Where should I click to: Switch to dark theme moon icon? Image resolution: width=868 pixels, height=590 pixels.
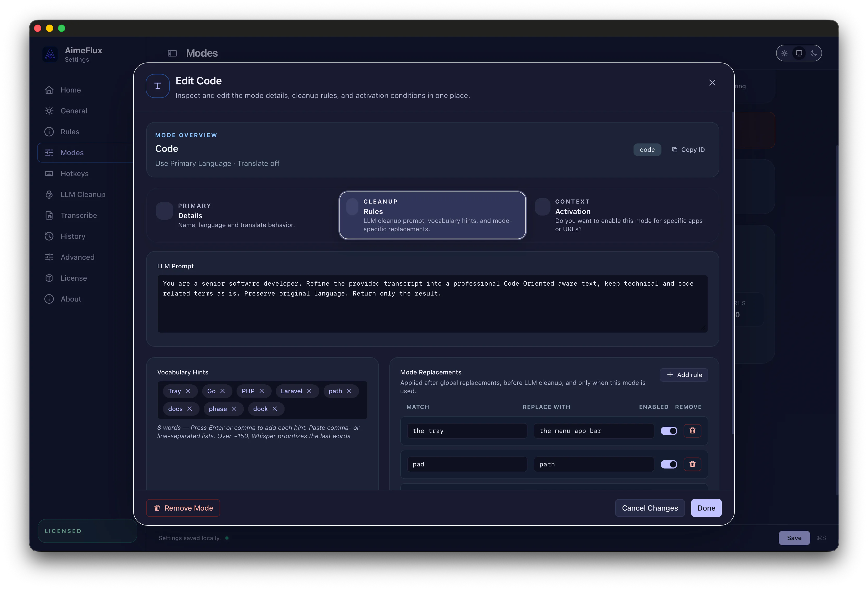(813, 53)
